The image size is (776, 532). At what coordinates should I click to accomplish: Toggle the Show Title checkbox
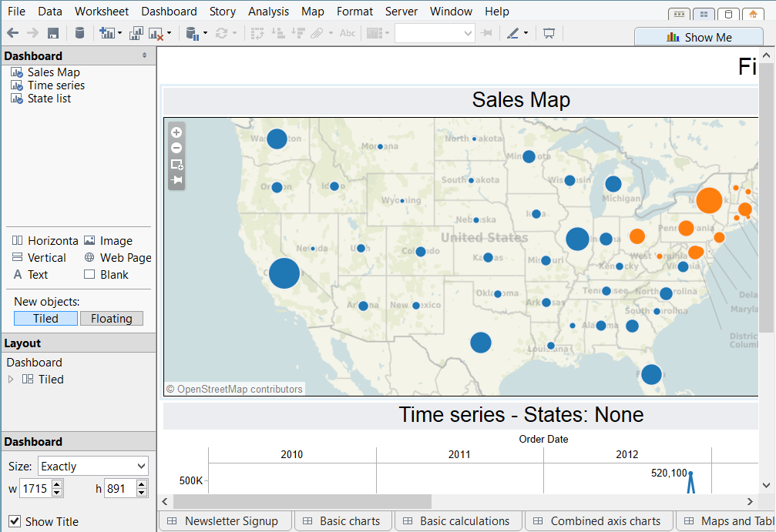click(x=15, y=521)
